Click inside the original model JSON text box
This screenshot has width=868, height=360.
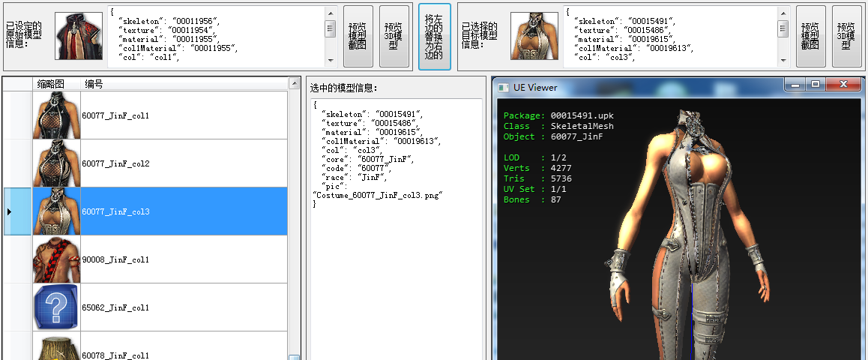click(x=216, y=36)
